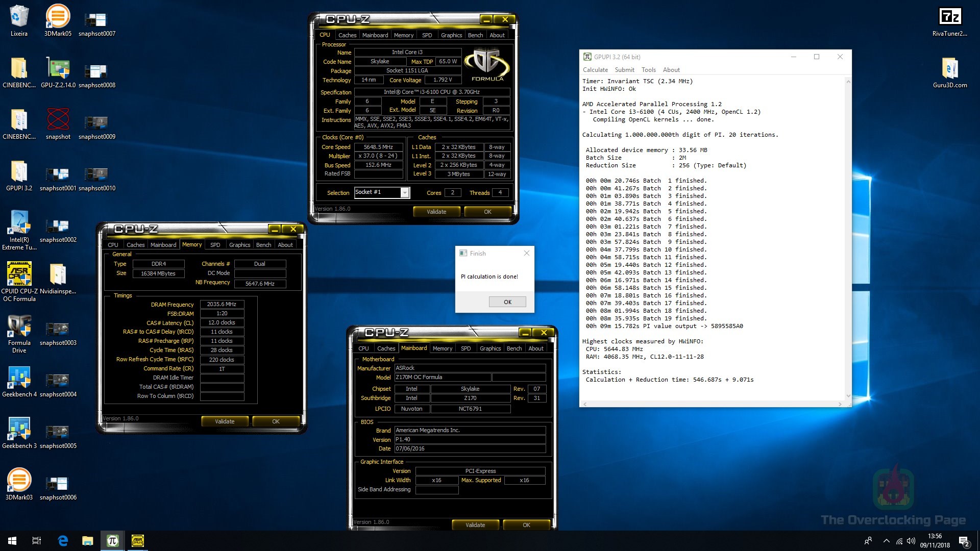Screen dimensions: 980x551
Task: Switch to SPD tab in Memory CPU-Z window
Action: pyautogui.click(x=215, y=245)
